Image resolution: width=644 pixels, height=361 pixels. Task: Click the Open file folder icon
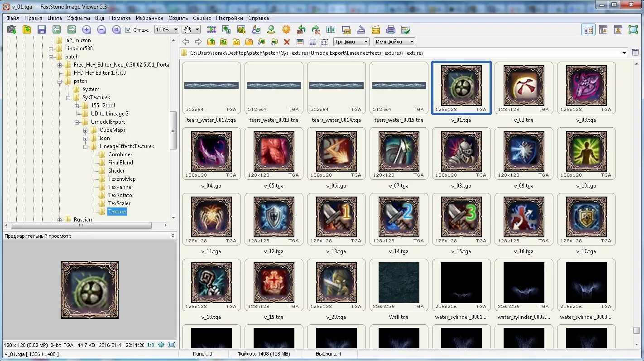pos(27,29)
